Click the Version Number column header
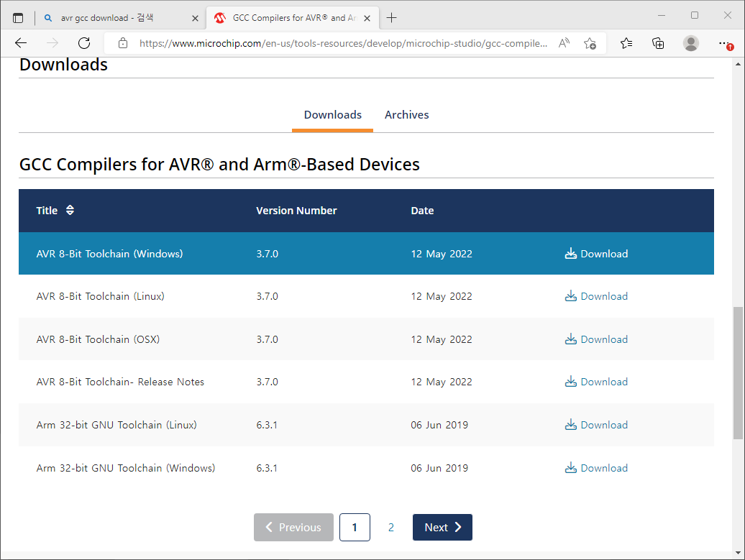The image size is (745, 560). (x=296, y=211)
